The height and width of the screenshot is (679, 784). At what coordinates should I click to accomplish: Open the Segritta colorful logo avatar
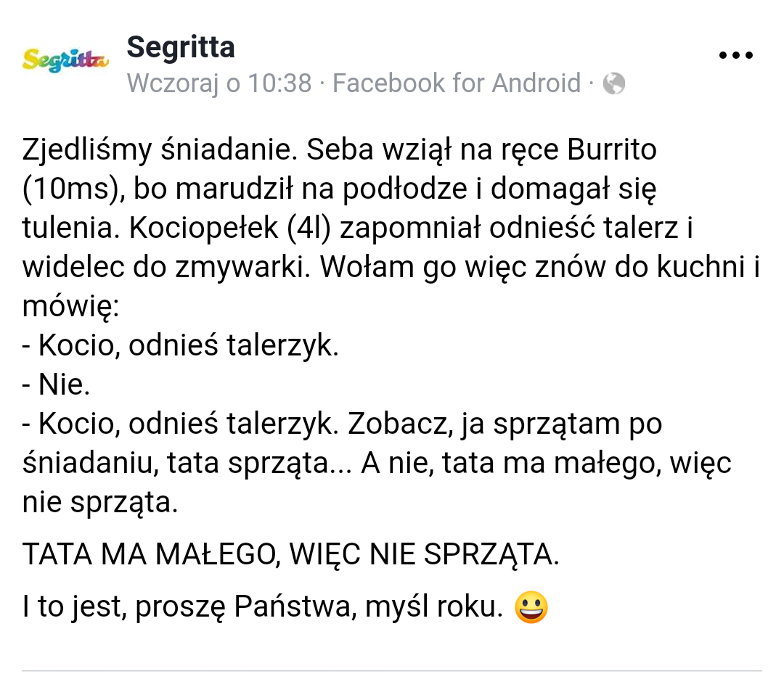point(65,60)
